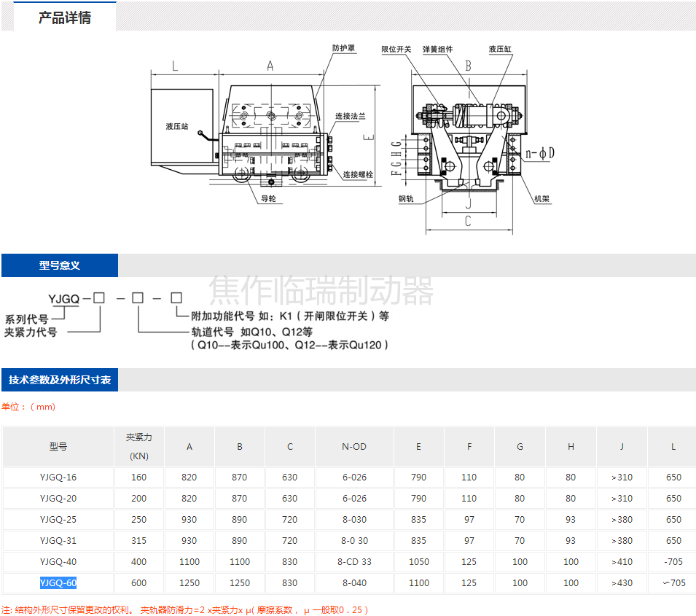Click the 技术参数及外形尺寸表 section header
696x616 pixels.
60,380
